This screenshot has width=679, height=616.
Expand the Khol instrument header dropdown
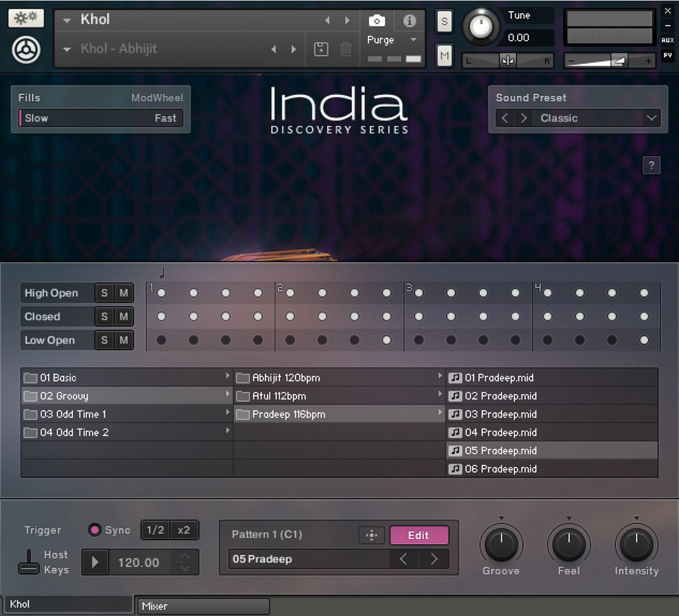coord(66,19)
